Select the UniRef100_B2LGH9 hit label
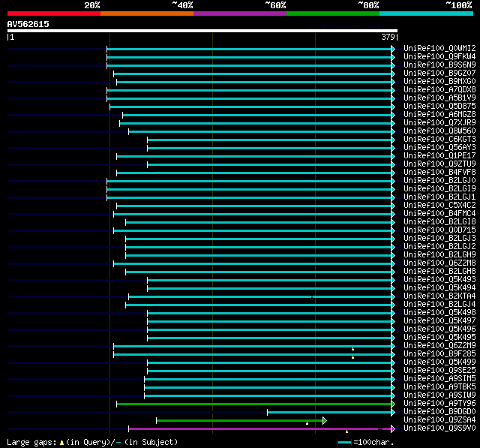480x448 pixels. [x=439, y=255]
